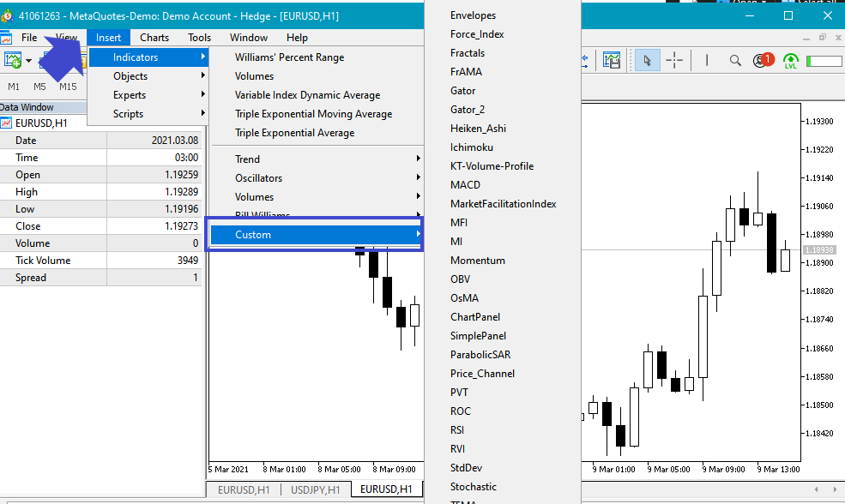The width and height of the screenshot is (845, 504).
Task: Expand the Volumes indicator submenu with arrow
Action: tap(317, 196)
